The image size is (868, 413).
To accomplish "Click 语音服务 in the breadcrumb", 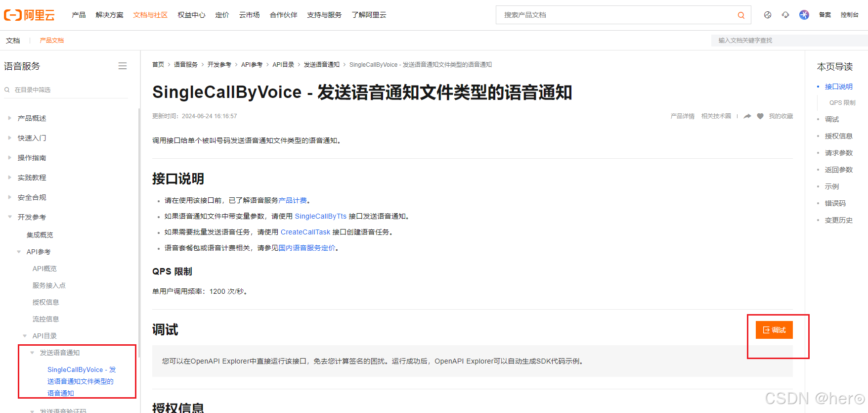I will click(x=186, y=65).
